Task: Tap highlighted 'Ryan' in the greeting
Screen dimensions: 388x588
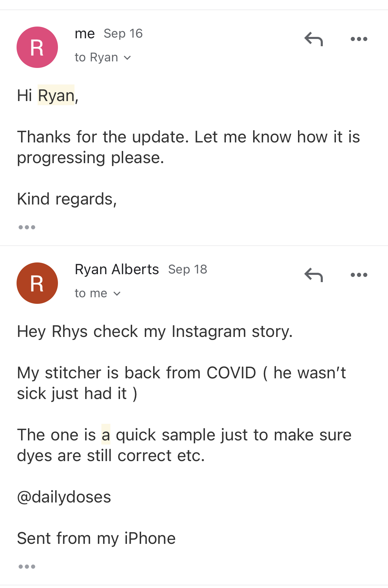Action: point(56,95)
